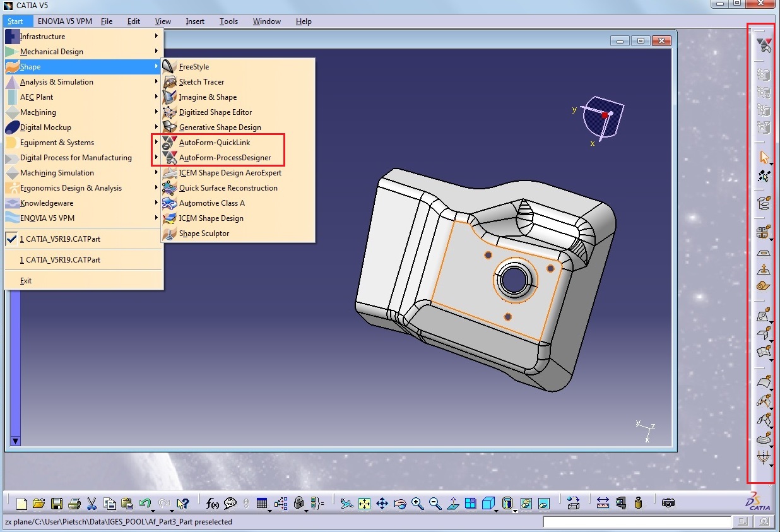
Task: Click the Zoom In magnifier
Action: coord(417,504)
